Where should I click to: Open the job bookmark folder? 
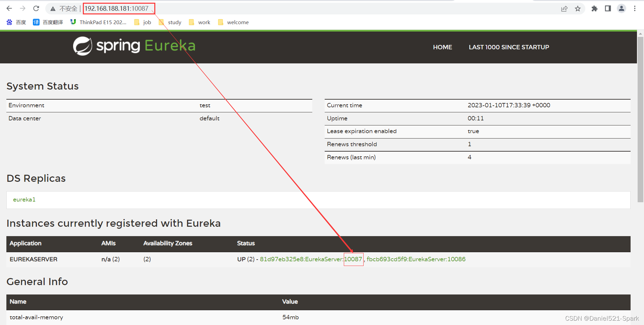pyautogui.click(x=143, y=22)
